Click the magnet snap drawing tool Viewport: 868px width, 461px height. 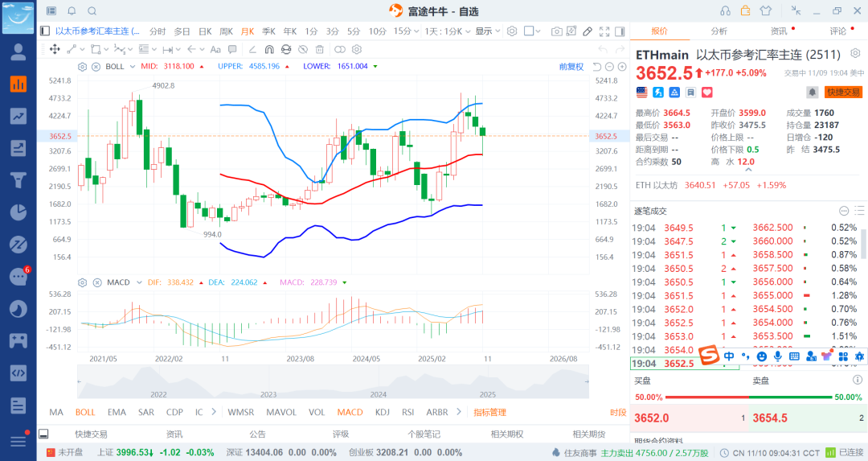click(x=269, y=49)
